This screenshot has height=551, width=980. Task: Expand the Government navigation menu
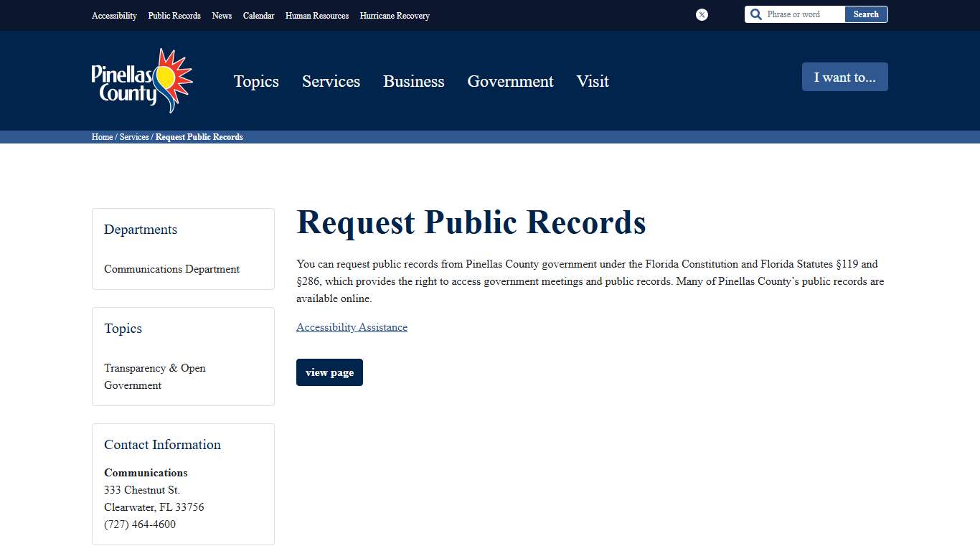(510, 81)
